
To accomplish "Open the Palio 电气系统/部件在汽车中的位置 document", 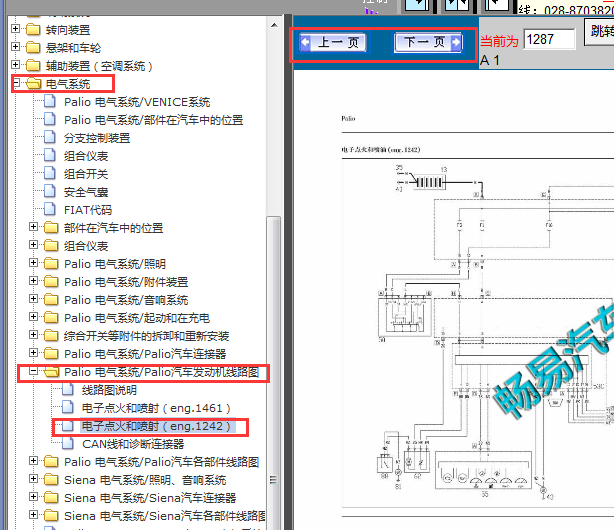I will tap(154, 120).
